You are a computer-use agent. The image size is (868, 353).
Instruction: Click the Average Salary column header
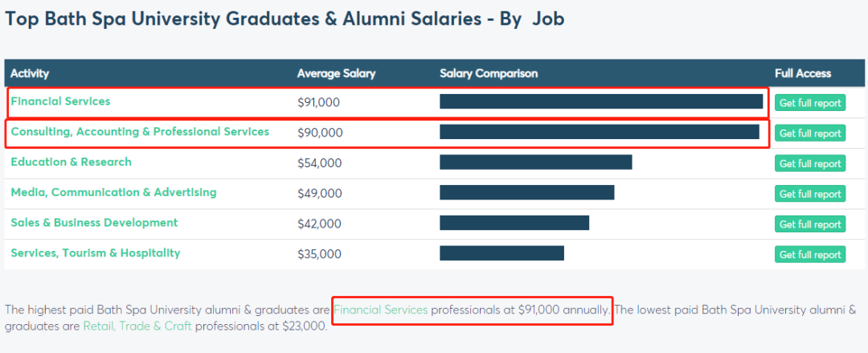pos(336,73)
